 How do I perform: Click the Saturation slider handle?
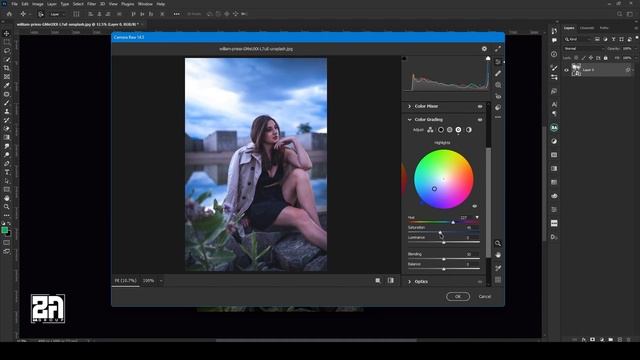pyautogui.click(x=440, y=232)
